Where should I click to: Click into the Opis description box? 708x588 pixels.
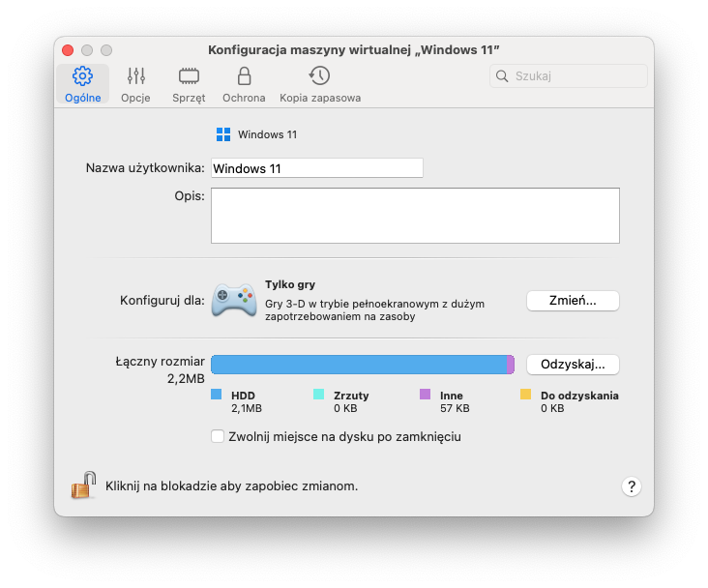coord(415,216)
